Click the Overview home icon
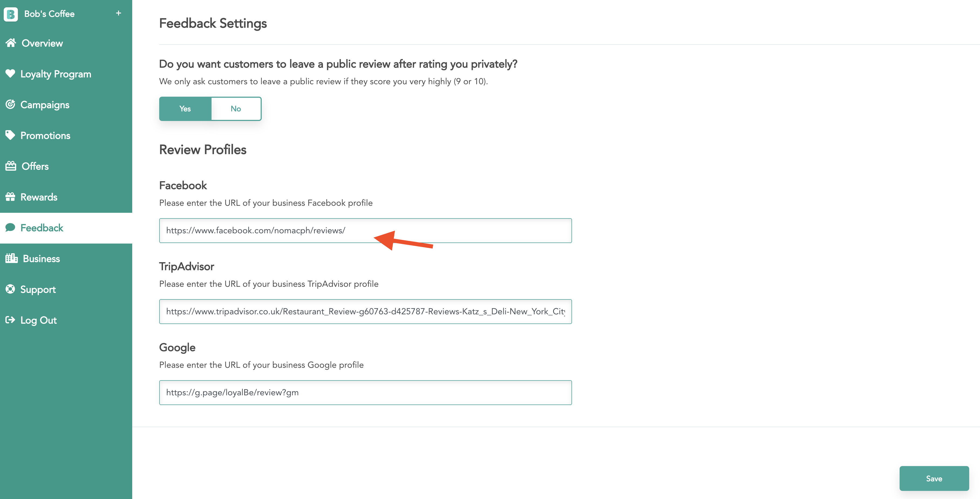Image resolution: width=980 pixels, height=499 pixels. coord(11,43)
